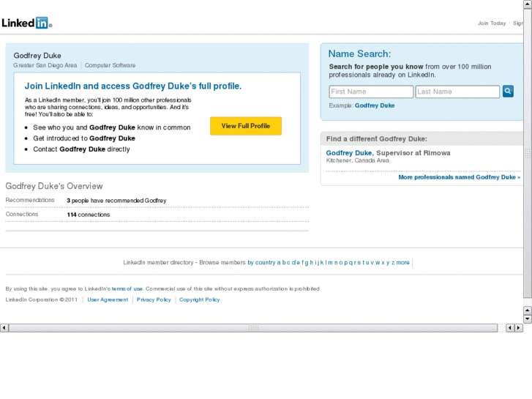Click the horizontal scrollbar left arrow at far left
Viewport: 532px width, 399px height.
4,328
